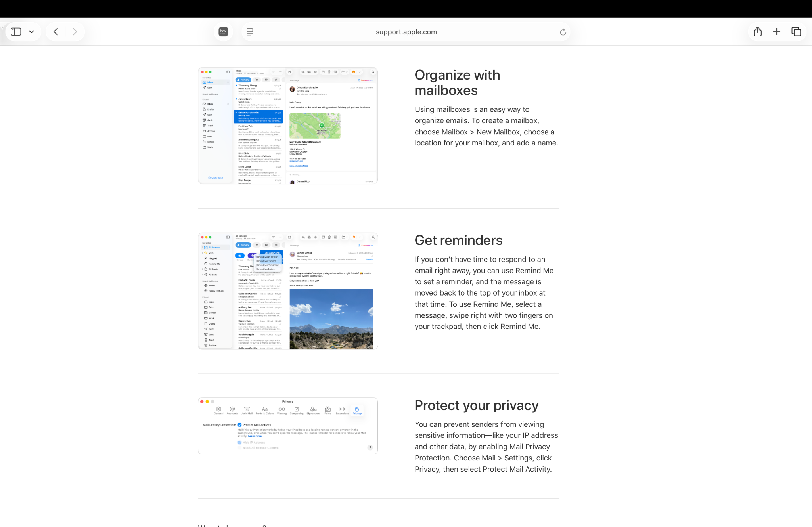Select the Privacy settings tab
812x527 pixels.
357,411
